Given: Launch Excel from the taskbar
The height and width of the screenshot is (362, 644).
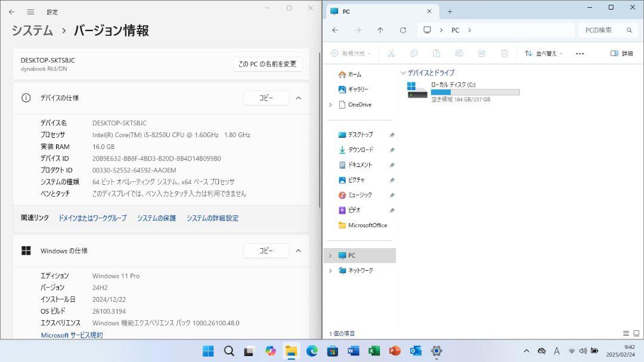Looking at the screenshot, I should (x=374, y=351).
